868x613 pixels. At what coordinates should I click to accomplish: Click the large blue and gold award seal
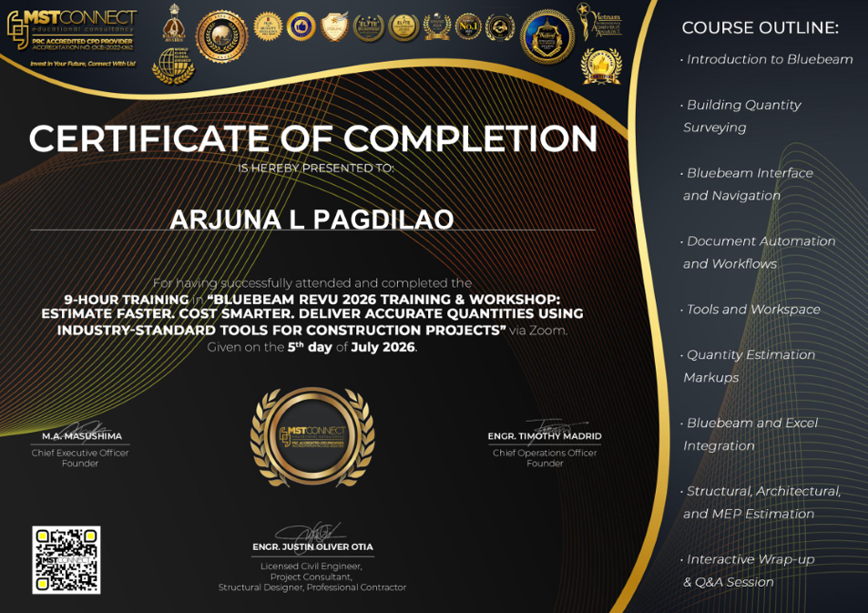pyautogui.click(x=547, y=37)
